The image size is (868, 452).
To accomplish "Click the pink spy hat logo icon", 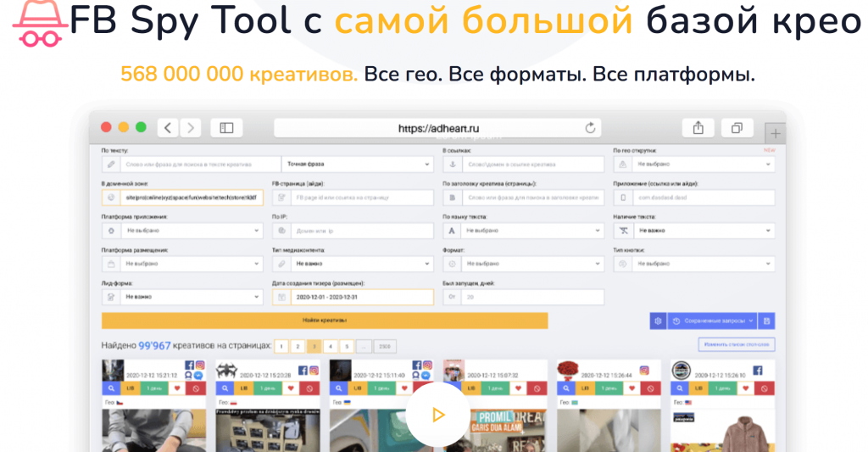I will pos(39,23).
